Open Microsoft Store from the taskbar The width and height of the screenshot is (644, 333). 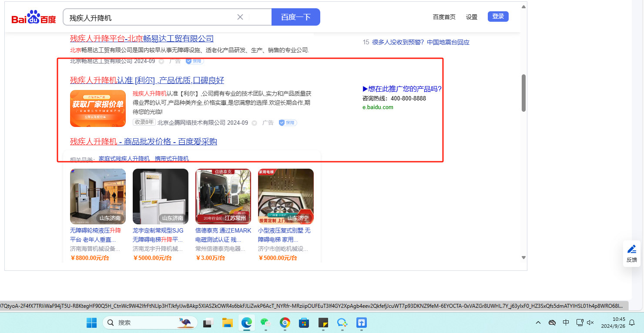304,323
